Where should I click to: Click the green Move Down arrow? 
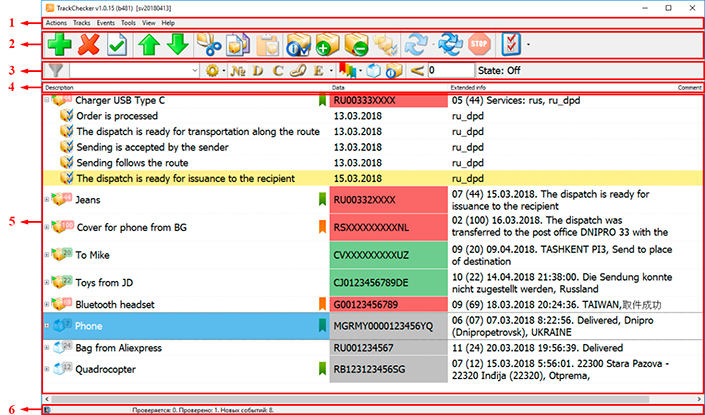[178, 46]
